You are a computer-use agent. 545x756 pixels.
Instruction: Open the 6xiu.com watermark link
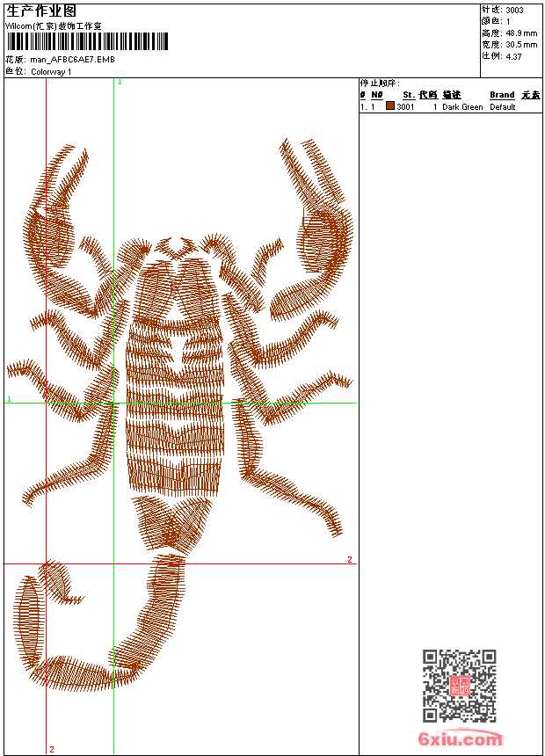click(460, 739)
